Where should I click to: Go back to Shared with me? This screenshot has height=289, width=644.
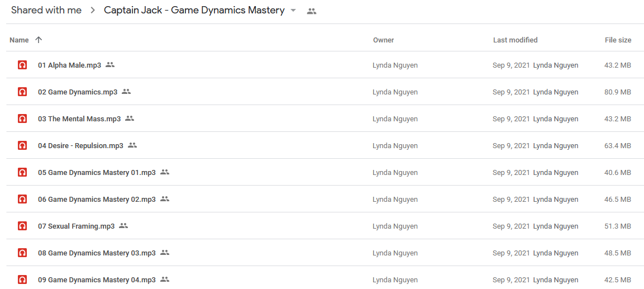46,11
